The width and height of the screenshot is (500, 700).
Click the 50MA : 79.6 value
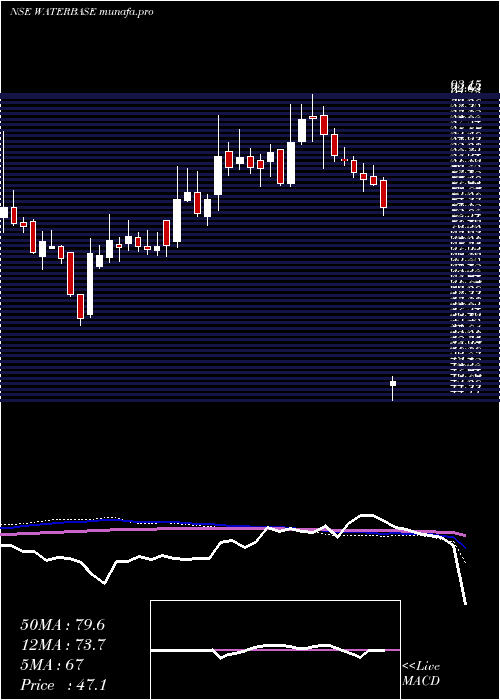click(x=62, y=625)
